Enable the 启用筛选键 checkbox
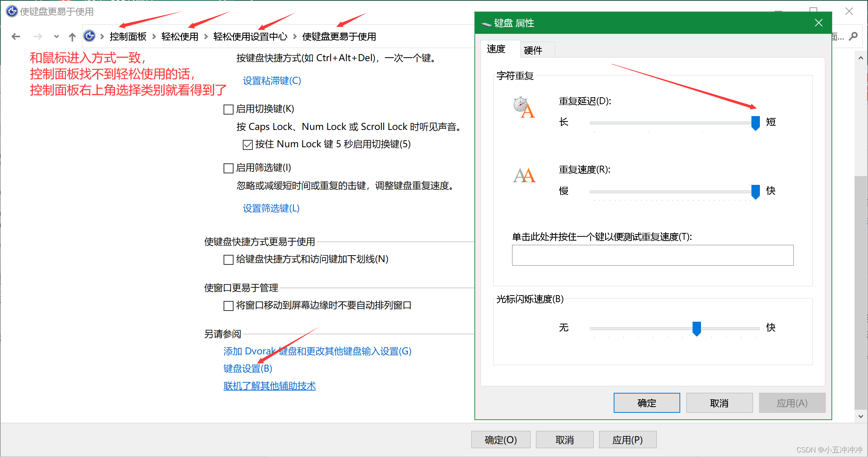The height and width of the screenshot is (457, 868). pos(229,168)
